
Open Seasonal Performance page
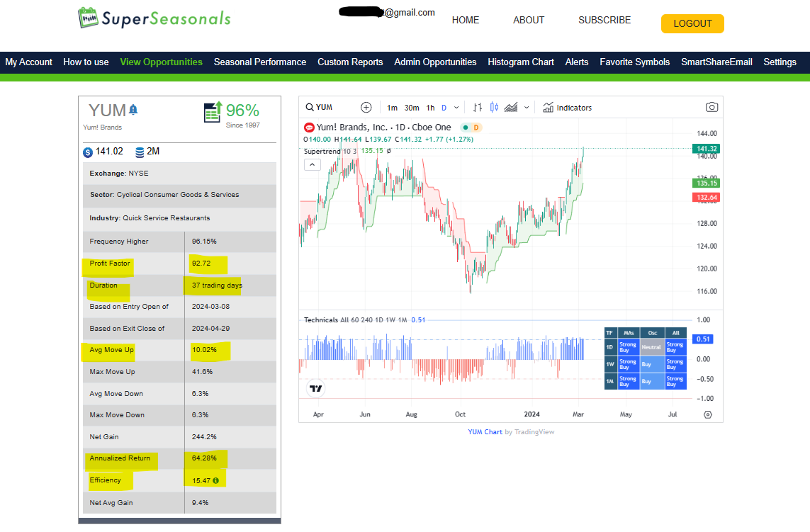pyautogui.click(x=260, y=62)
